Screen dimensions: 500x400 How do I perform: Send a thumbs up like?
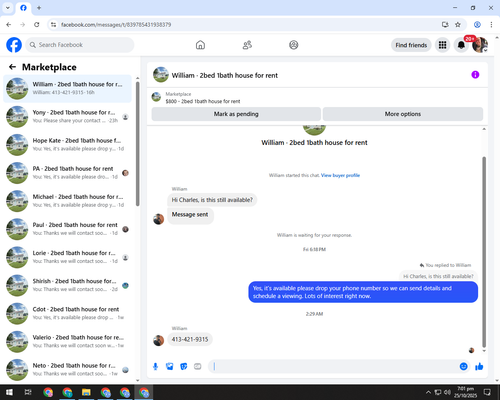pyautogui.click(x=479, y=367)
